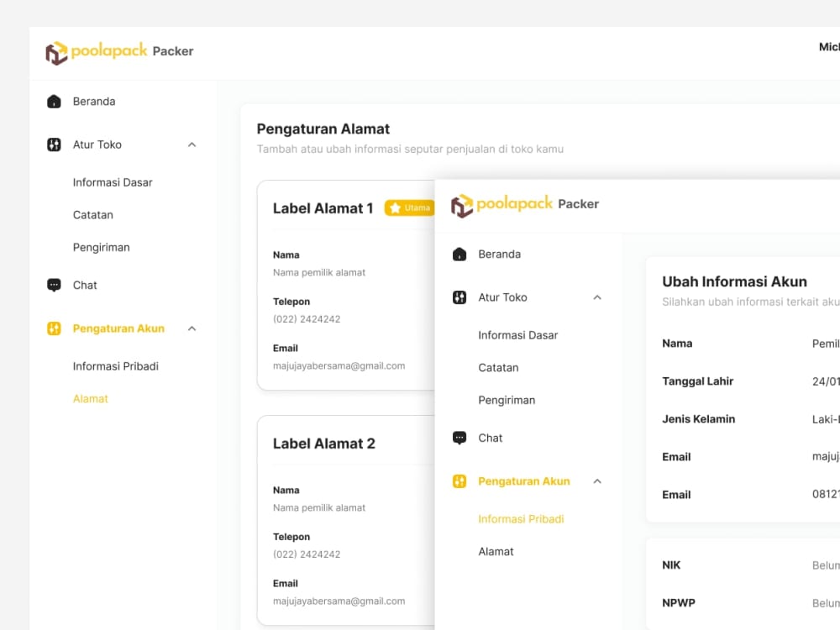Open Catatan from the sidebar menu

[x=92, y=214]
